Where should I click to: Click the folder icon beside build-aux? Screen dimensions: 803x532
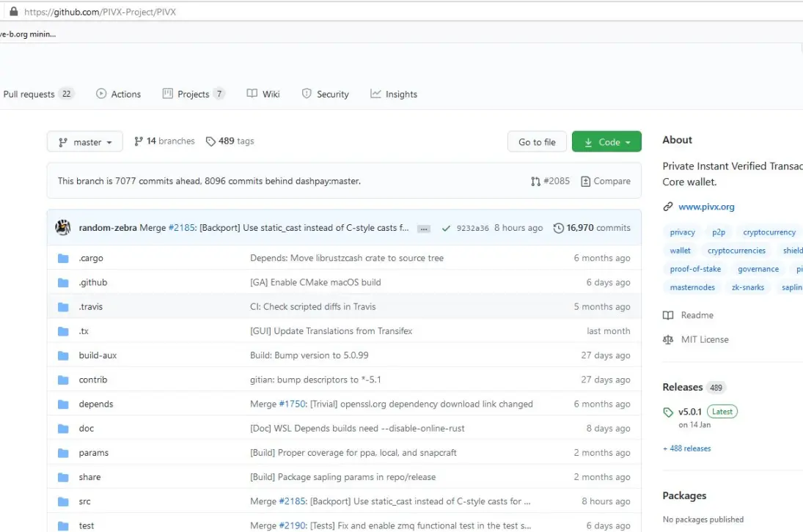coord(63,355)
